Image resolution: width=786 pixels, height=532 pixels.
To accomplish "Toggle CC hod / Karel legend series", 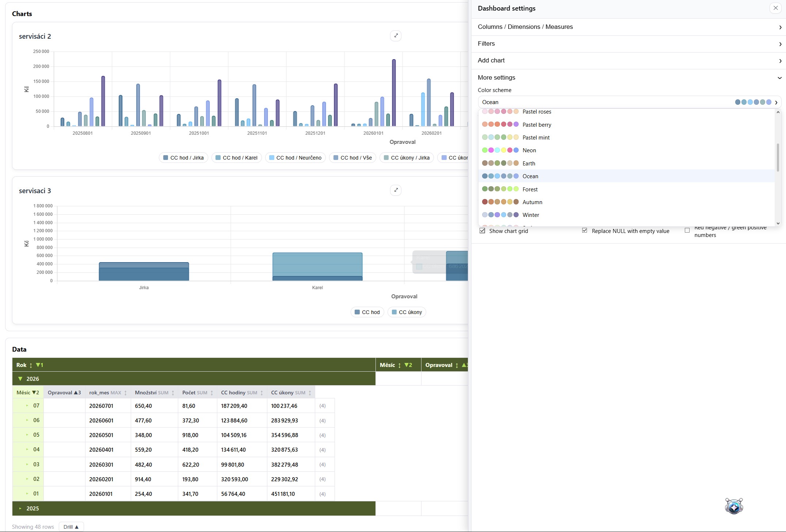I will tap(236, 158).
